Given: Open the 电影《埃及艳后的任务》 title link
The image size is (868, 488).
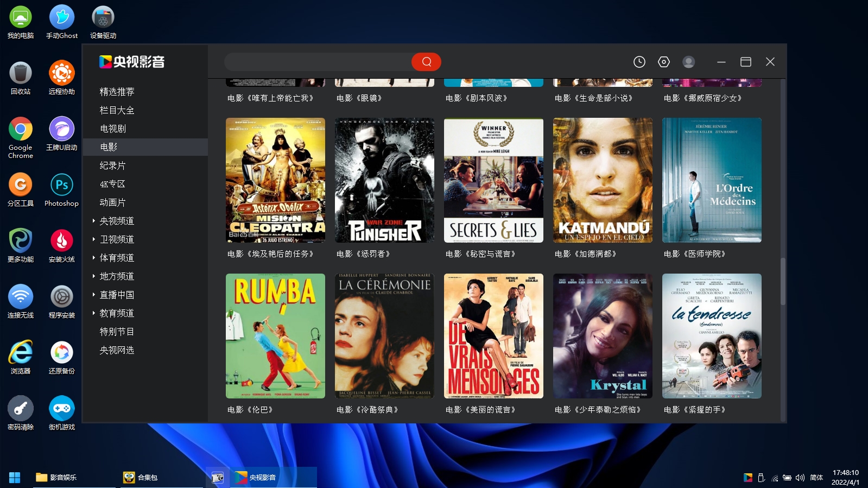Looking at the screenshot, I should pyautogui.click(x=270, y=254).
